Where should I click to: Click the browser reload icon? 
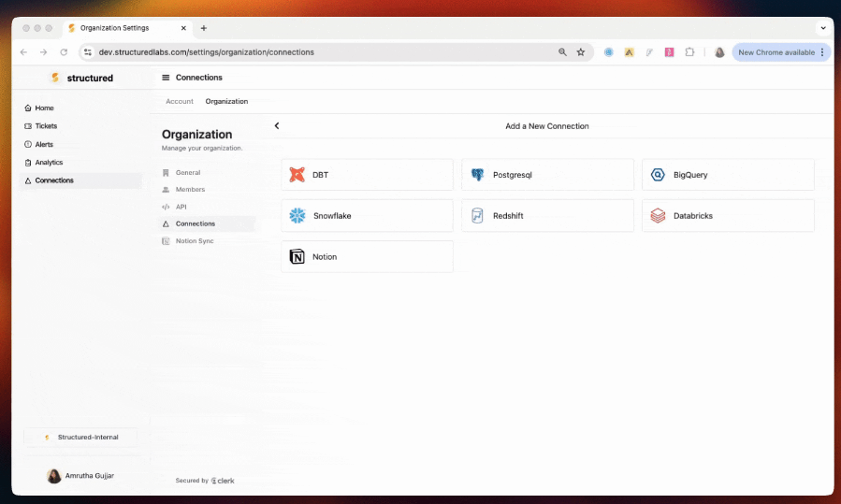(64, 52)
